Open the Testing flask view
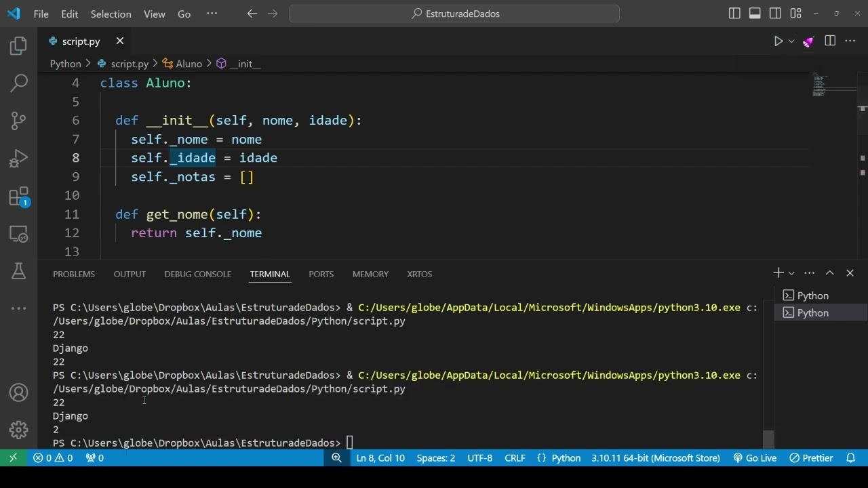Screen dimensions: 868x488 tap(18, 271)
